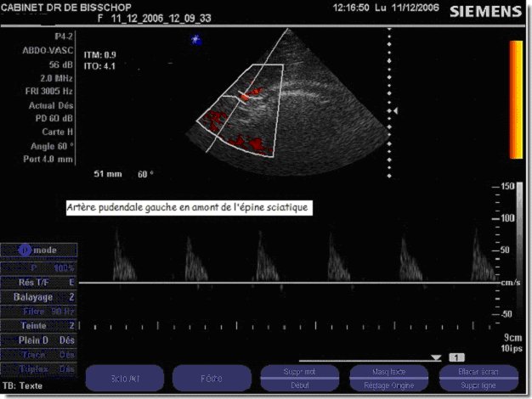Click the SIEMENS logo

pyautogui.click(x=485, y=12)
